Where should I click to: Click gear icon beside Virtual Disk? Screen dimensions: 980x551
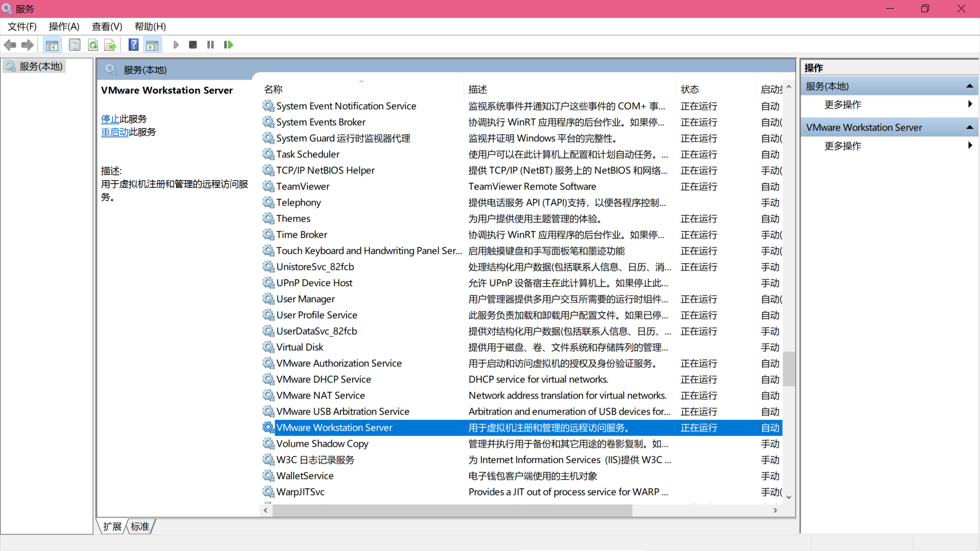(268, 347)
